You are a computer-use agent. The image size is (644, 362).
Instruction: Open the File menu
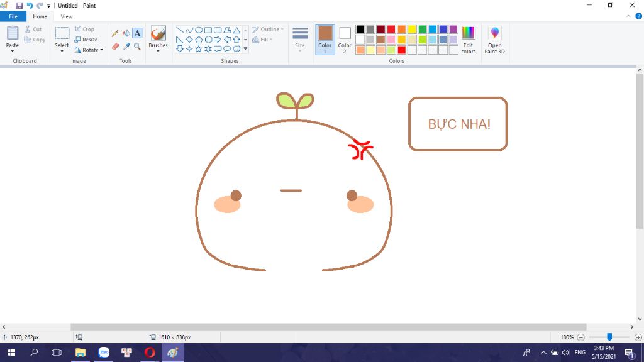13,16
